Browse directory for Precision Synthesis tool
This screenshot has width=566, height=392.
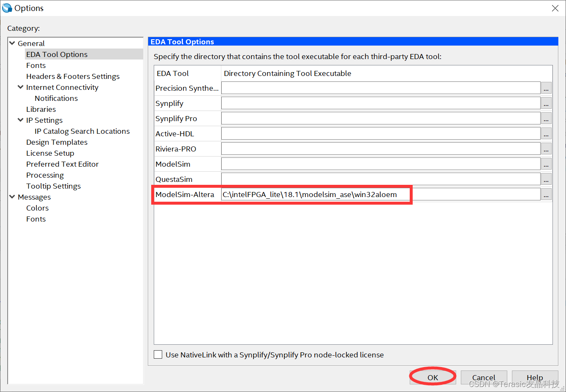point(546,88)
